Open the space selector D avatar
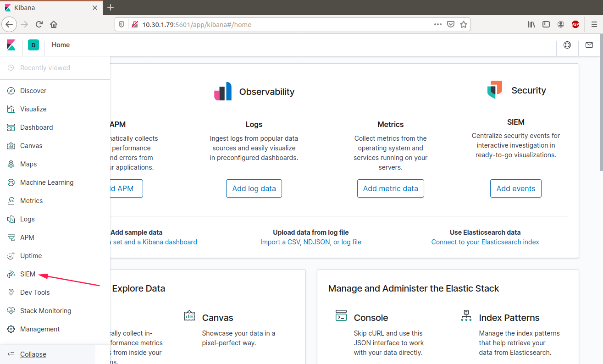 coord(33,45)
